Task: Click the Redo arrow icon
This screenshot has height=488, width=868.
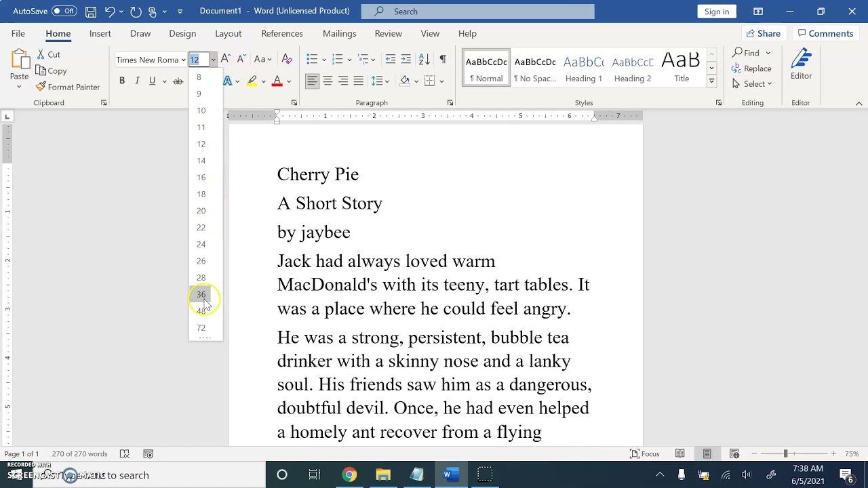Action: tap(136, 12)
